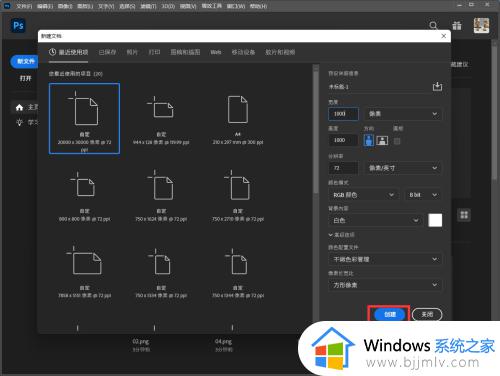Open the 滤镜(T) menu
The image size is (500, 376).
pyautogui.click(x=148, y=6)
